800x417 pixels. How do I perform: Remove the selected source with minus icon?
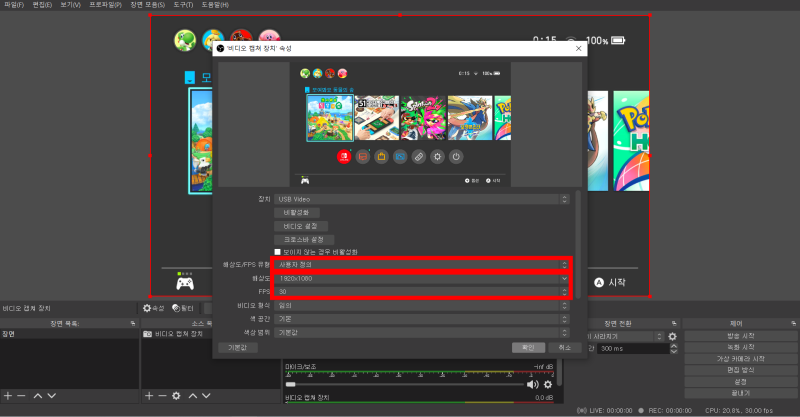[x=162, y=396]
